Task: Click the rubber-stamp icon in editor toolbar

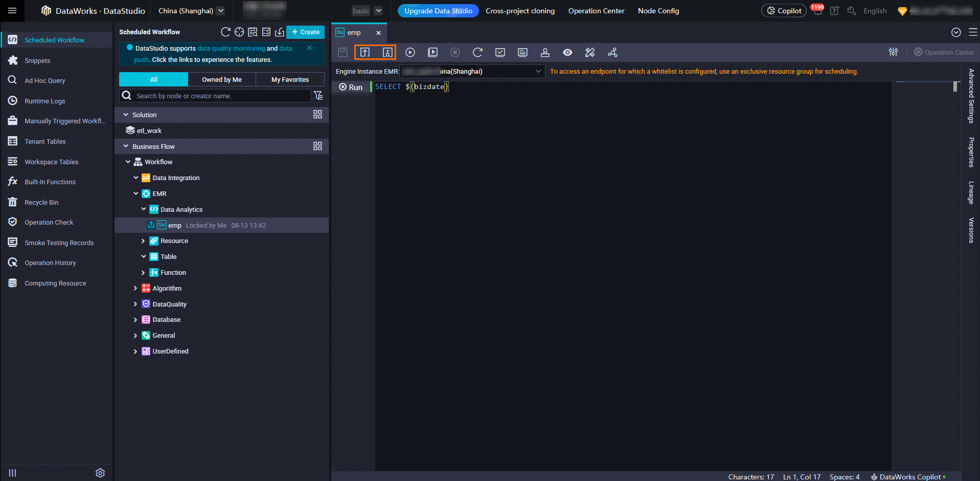Action: (545, 52)
